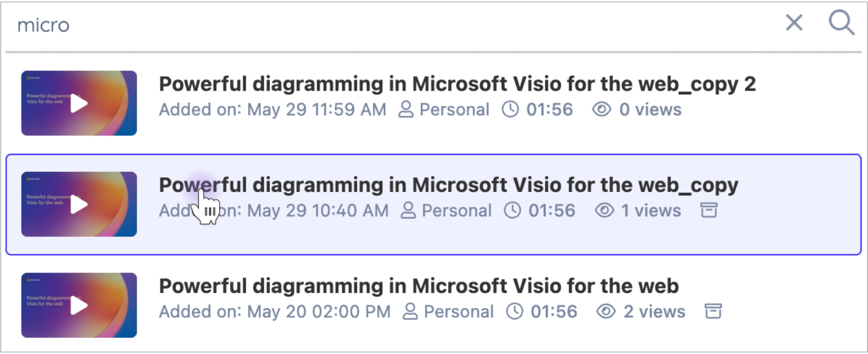Open the highlighted web_copy video title
The image size is (868, 354).
coord(448,185)
